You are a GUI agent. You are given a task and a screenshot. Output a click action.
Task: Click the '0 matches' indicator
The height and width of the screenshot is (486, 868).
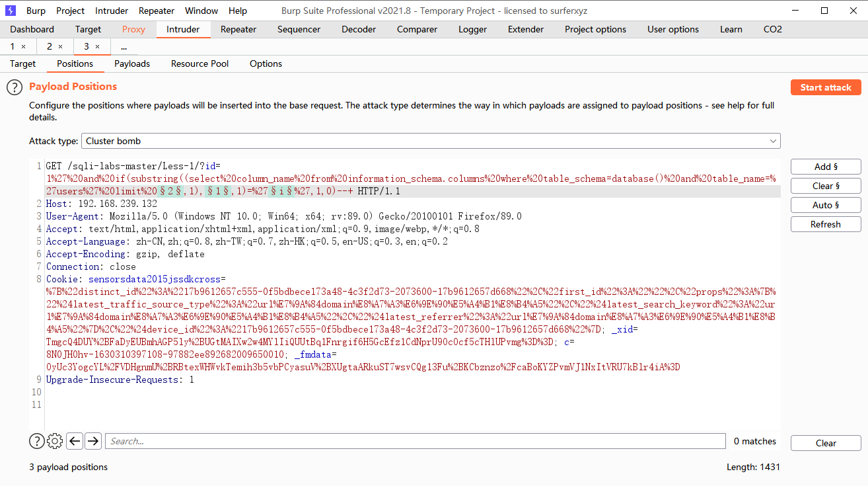click(755, 441)
